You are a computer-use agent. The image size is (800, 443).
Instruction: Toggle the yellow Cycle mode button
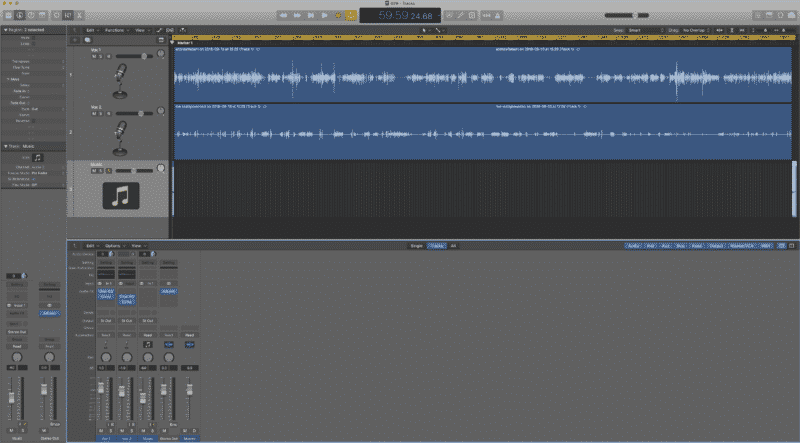pos(351,15)
